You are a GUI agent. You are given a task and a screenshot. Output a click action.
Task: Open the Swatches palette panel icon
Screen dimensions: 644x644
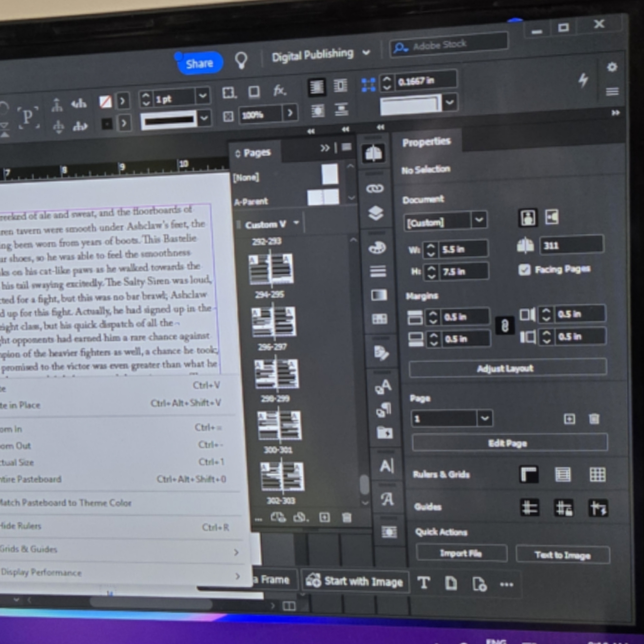point(377,248)
